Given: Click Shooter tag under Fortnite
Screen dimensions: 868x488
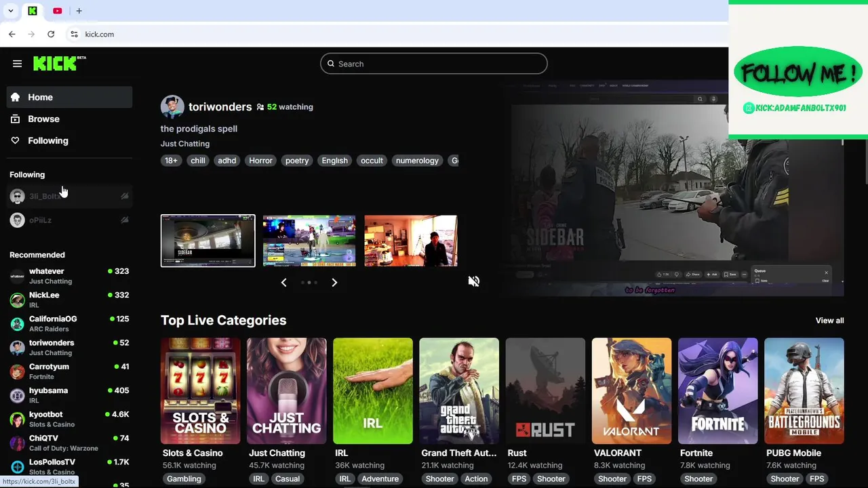Looking at the screenshot, I should tap(698, 479).
